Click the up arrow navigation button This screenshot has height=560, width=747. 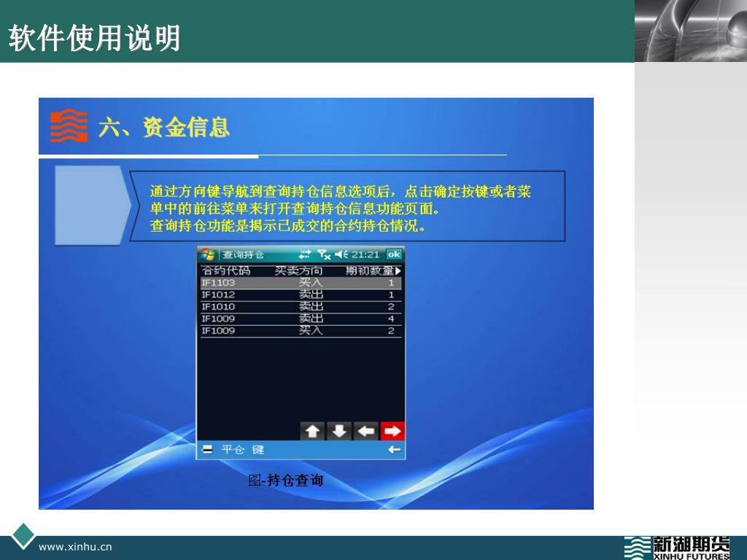click(312, 431)
